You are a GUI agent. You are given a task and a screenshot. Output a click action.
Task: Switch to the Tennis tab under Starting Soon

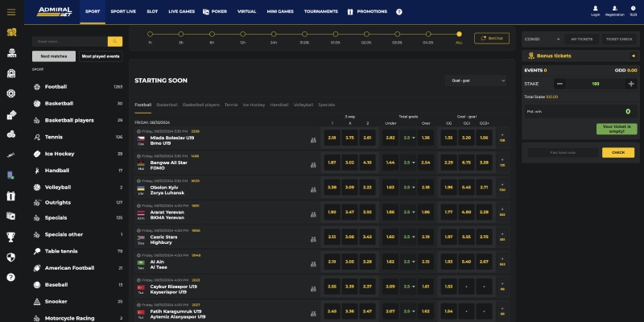pos(231,105)
